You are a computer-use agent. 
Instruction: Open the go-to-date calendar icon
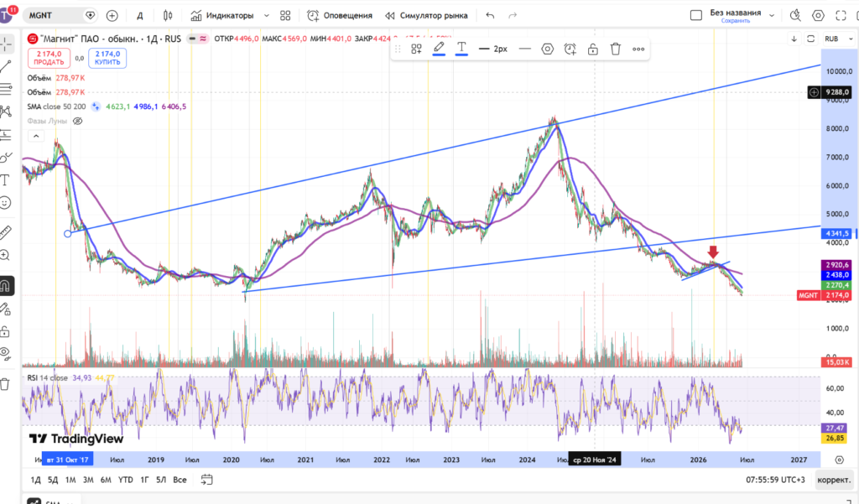(x=206, y=480)
